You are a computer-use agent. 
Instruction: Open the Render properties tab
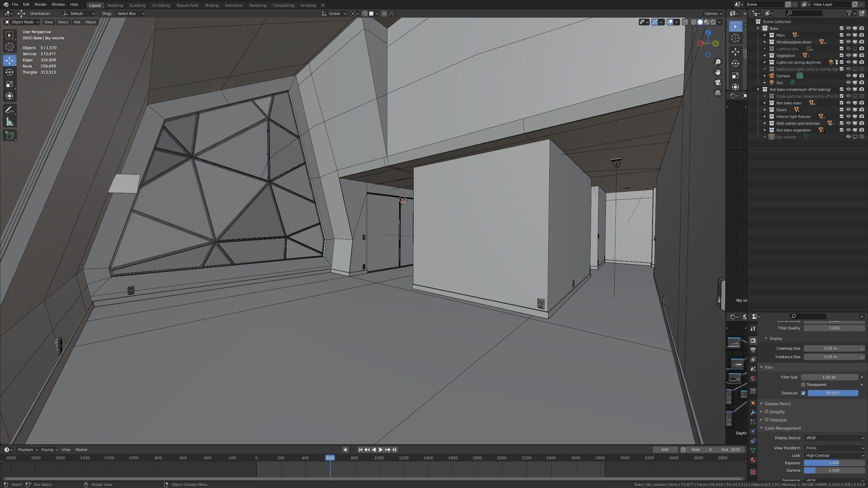(753, 340)
